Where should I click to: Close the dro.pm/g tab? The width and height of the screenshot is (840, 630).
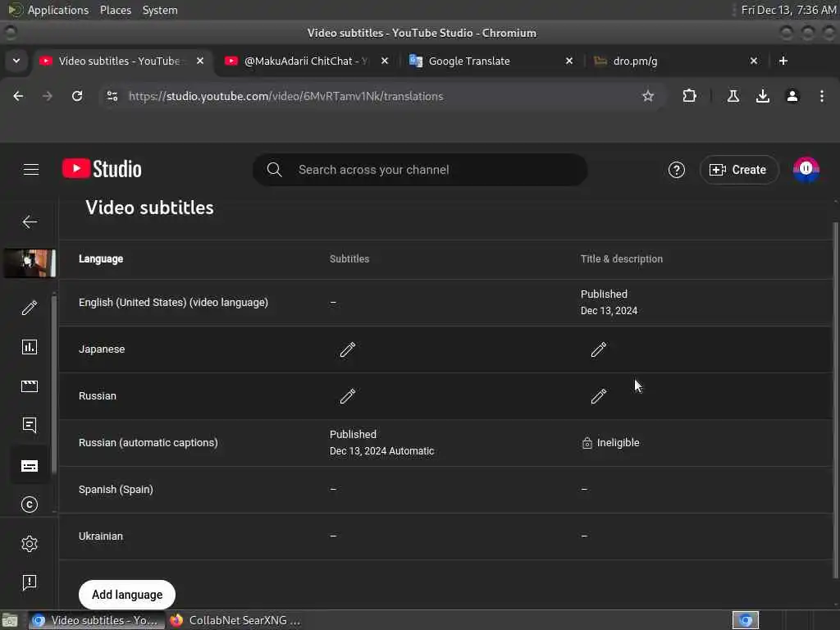[754, 61]
